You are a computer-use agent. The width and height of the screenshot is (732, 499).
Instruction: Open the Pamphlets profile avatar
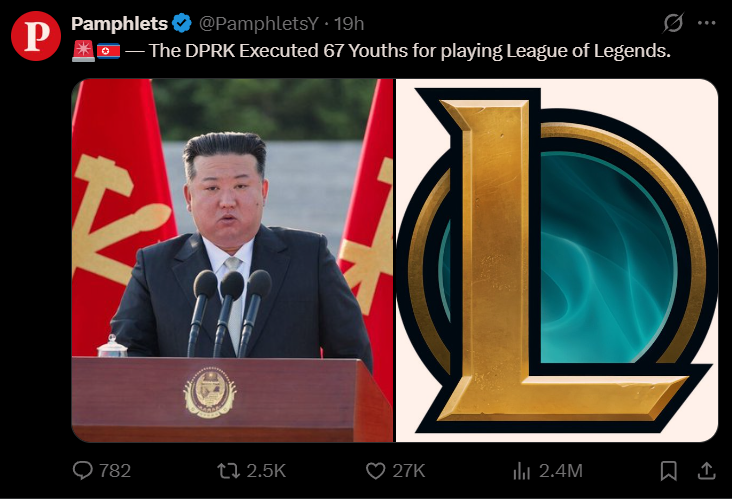click(36, 36)
